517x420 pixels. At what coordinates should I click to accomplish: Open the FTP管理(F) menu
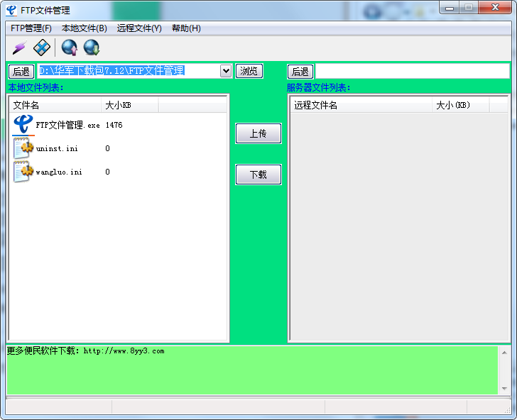tap(31, 28)
